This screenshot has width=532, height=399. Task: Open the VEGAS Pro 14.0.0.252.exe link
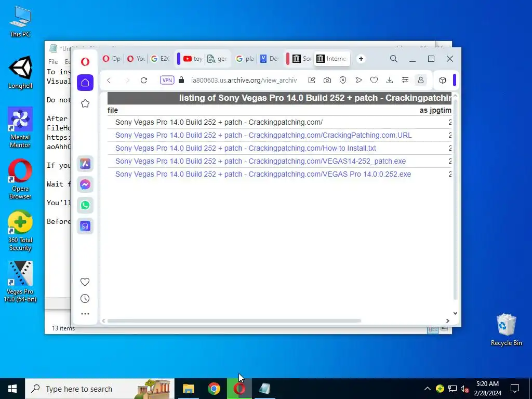263,174
